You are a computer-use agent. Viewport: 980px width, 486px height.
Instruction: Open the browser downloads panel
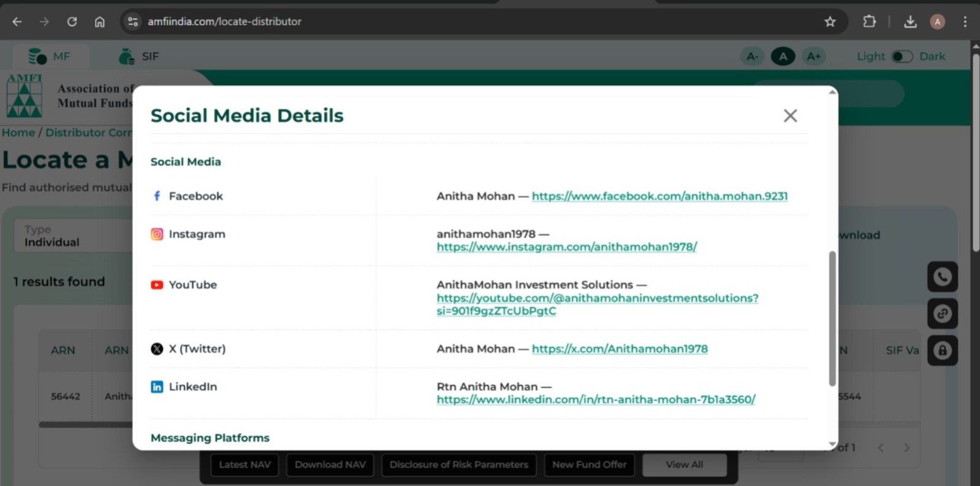pyautogui.click(x=910, y=21)
